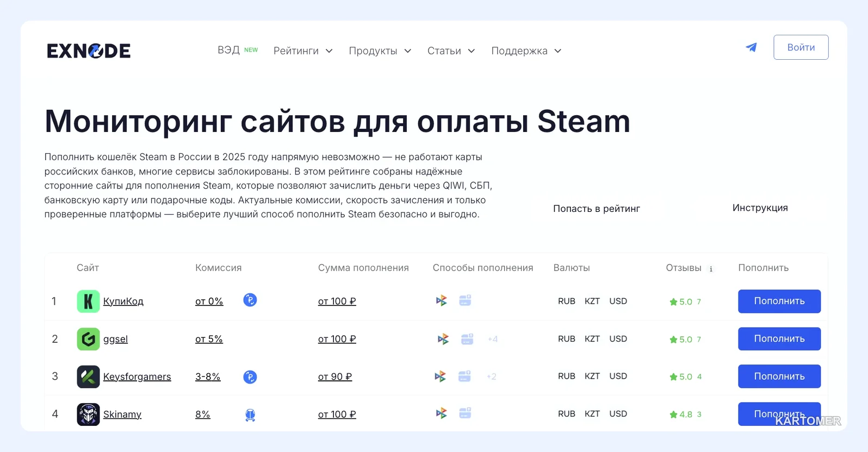Click the 'от 0%' commission link
This screenshot has width=868, height=452.
click(209, 302)
